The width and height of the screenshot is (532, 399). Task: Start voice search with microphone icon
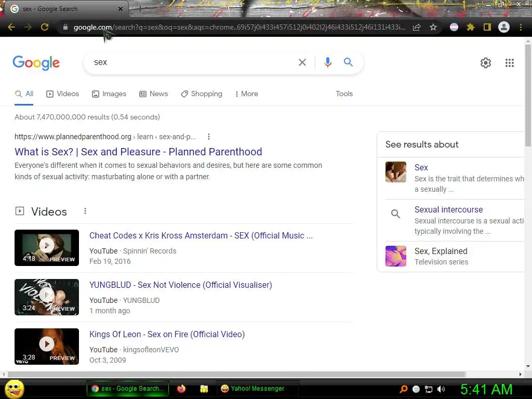click(327, 62)
